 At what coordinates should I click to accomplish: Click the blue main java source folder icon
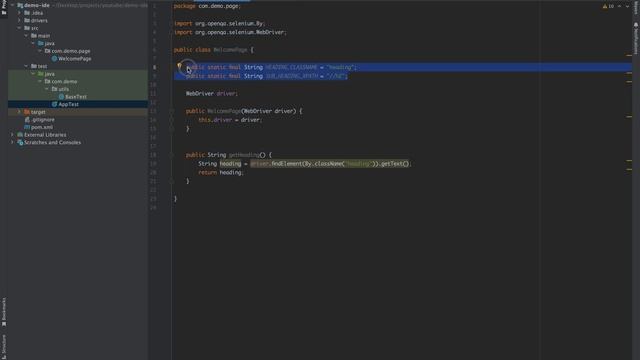click(41, 43)
